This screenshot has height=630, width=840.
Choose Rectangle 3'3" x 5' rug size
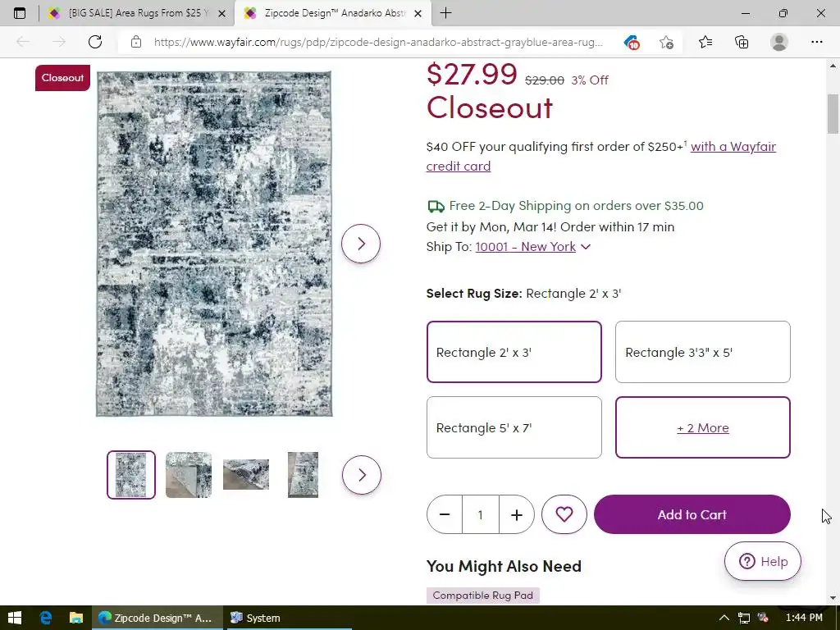702,352
